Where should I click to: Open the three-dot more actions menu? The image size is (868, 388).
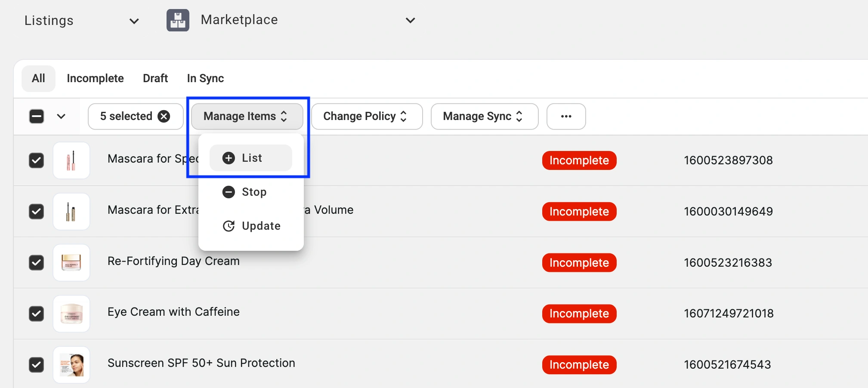[566, 116]
